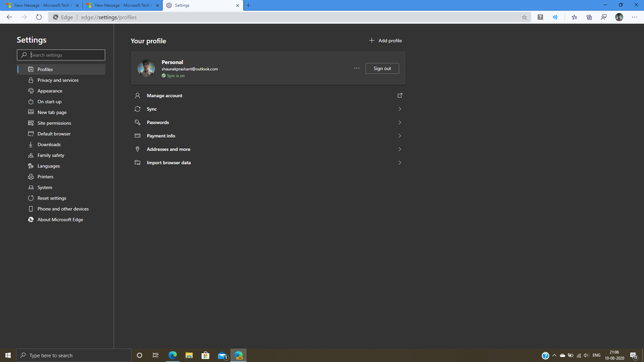The image size is (644, 362).
Task: Open Cortana circle icon on taskbar
Action: click(139, 356)
